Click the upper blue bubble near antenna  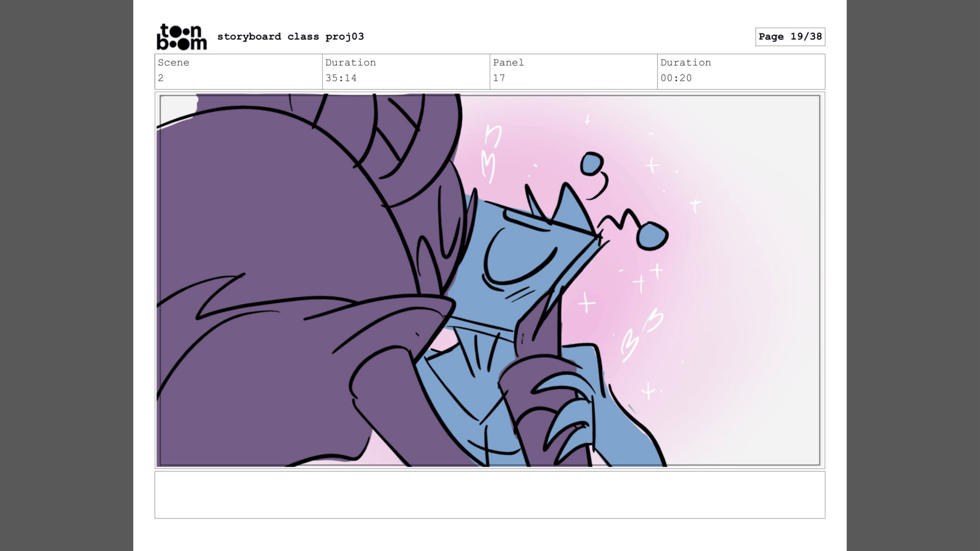592,164
